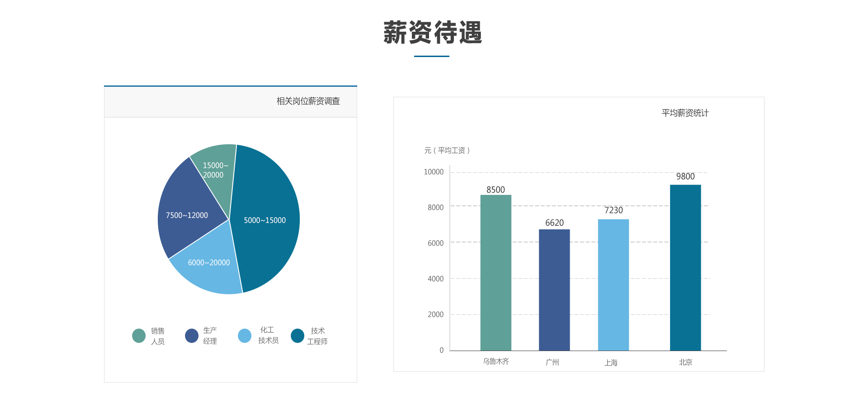Click the 乌鲁木齐 x-axis label

click(x=495, y=361)
